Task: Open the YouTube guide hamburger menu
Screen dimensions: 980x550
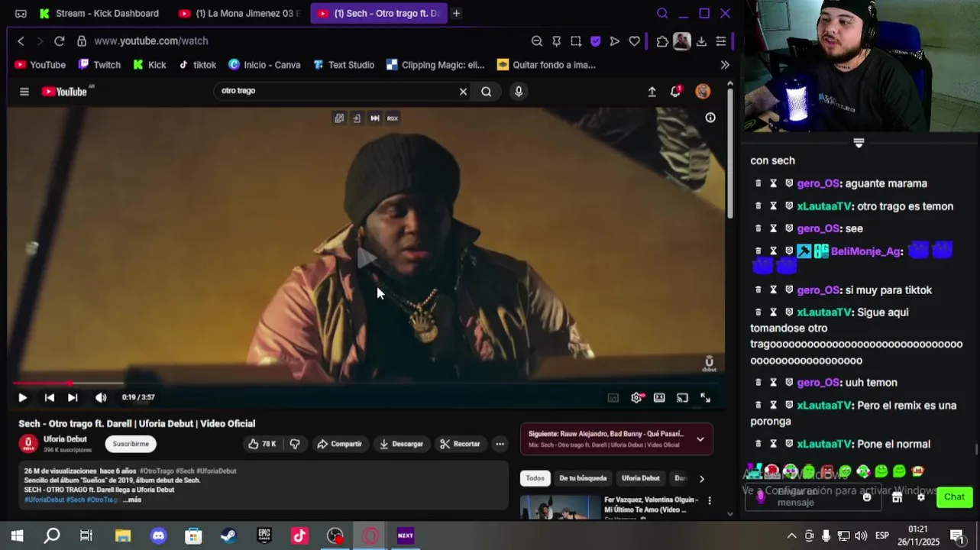Action: click(24, 92)
